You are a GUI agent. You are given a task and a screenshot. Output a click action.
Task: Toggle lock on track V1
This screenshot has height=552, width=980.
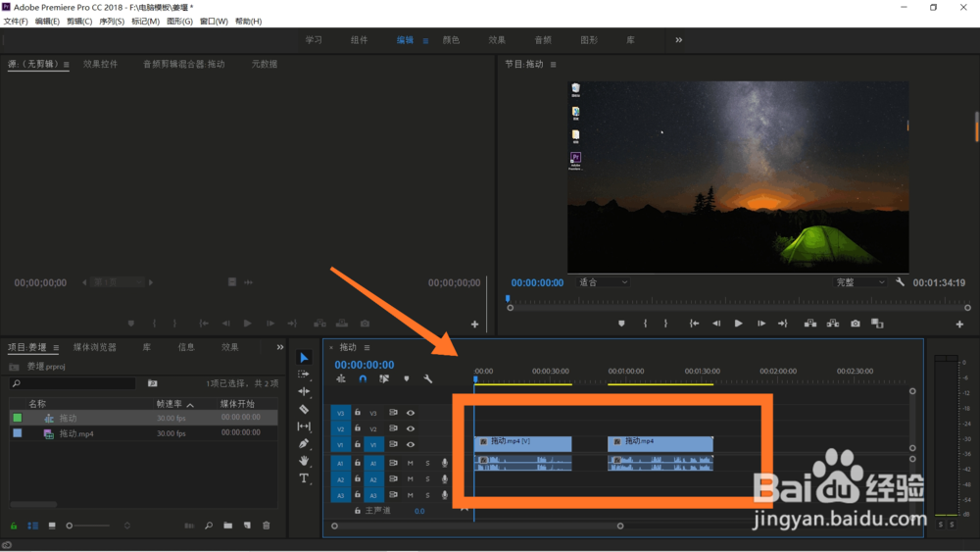pyautogui.click(x=358, y=444)
